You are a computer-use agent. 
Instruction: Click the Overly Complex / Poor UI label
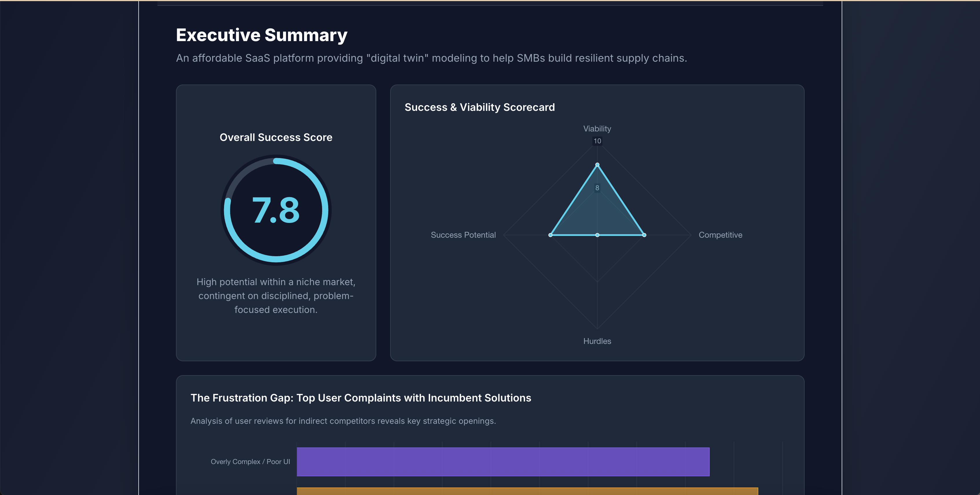(x=250, y=461)
